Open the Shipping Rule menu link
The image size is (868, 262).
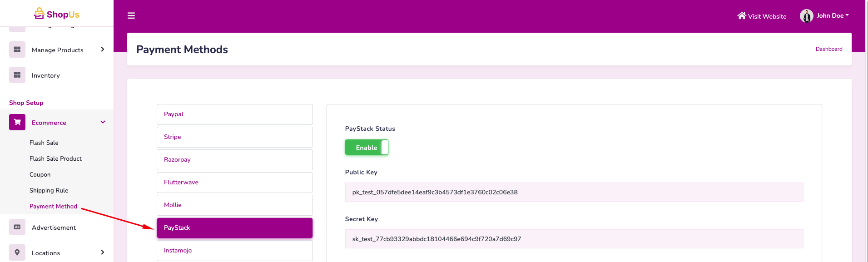49,190
